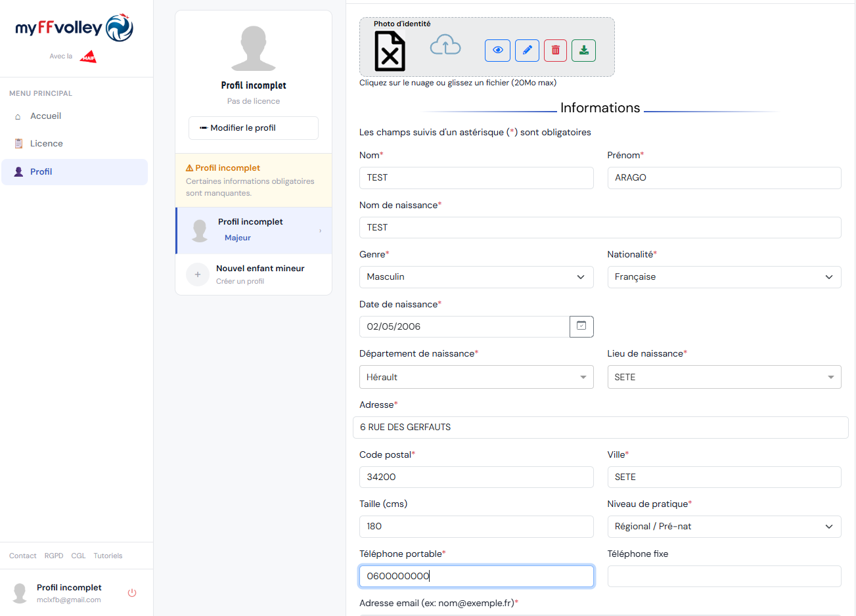This screenshot has width=856, height=616.
Task: Click the mclxfb@gmail.com account text
Action: (69, 600)
